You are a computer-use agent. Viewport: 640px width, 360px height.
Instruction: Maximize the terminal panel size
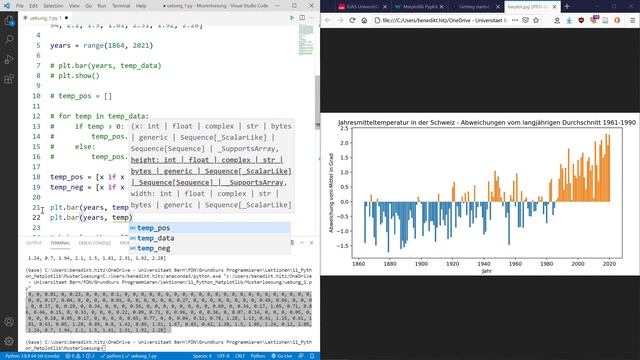302,243
